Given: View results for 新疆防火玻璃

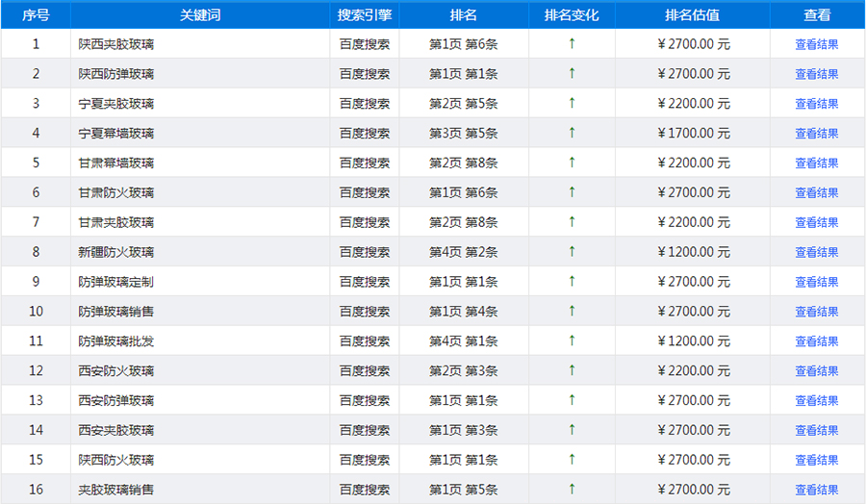Looking at the screenshot, I should pos(816,253).
